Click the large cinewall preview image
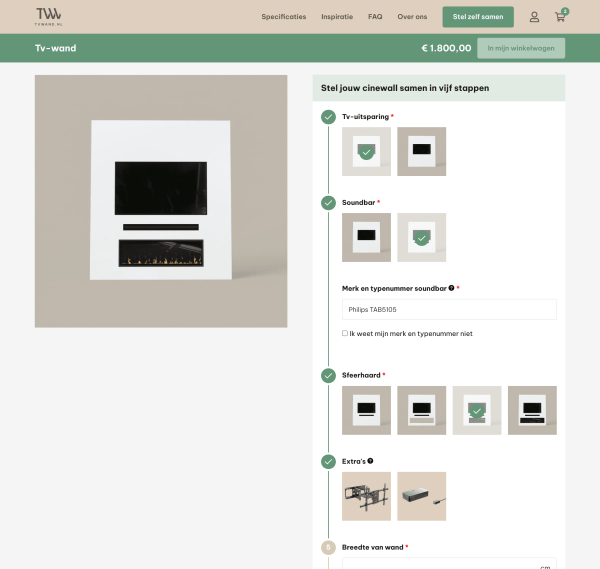This screenshot has height=569, width=600. [161, 201]
